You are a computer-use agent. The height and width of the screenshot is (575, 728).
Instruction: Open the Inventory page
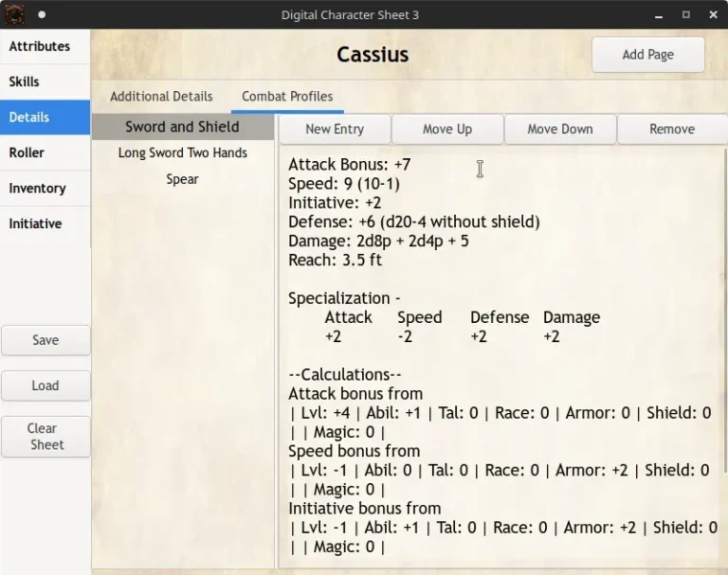click(45, 189)
